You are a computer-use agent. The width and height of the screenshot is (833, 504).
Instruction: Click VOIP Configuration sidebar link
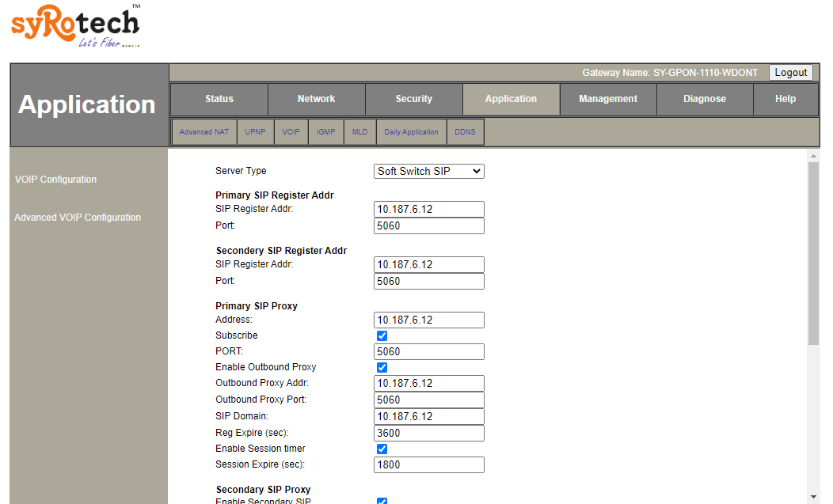[x=55, y=180]
